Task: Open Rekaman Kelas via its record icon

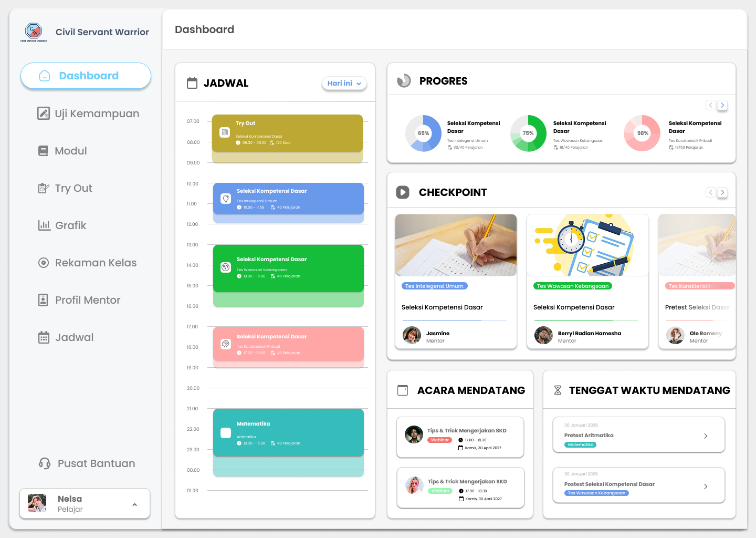Action: click(44, 263)
